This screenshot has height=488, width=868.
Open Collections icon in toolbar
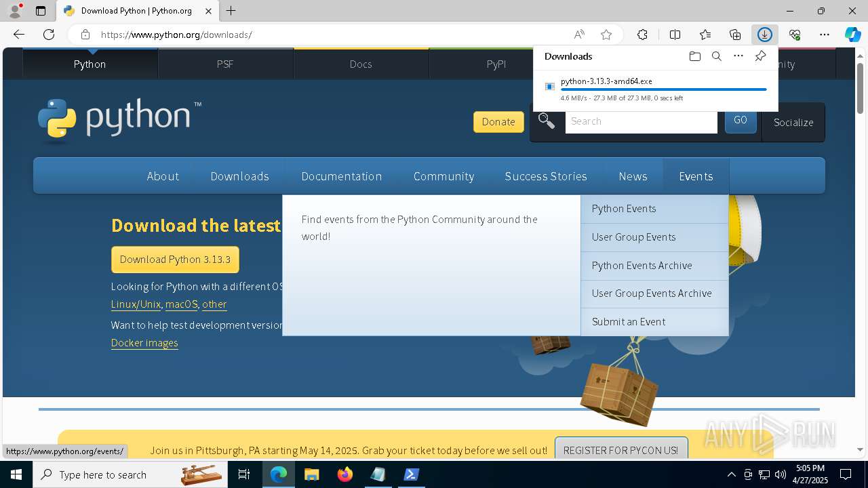click(735, 35)
